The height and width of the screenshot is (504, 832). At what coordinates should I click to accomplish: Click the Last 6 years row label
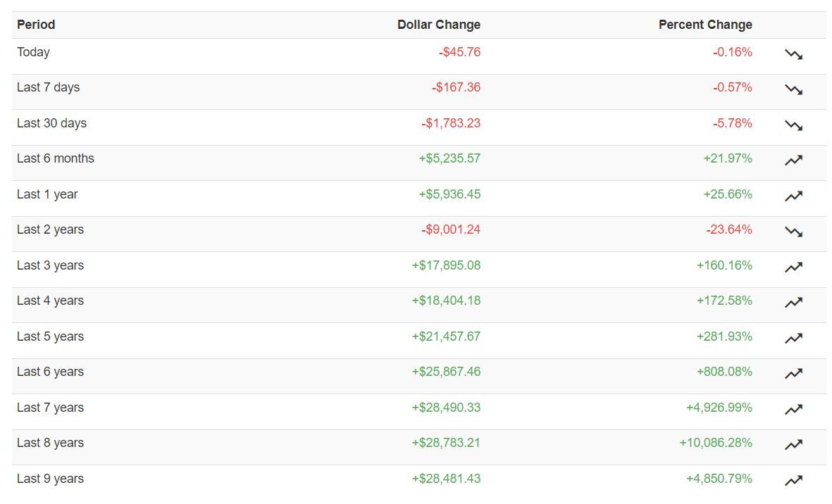(x=50, y=372)
